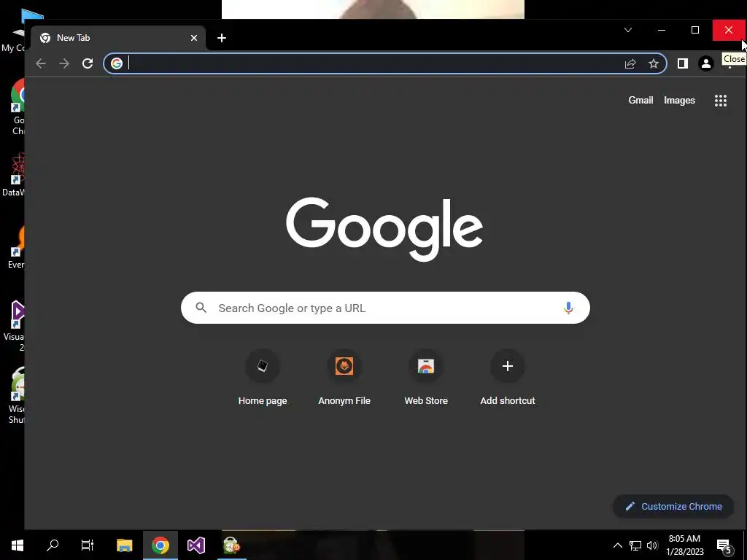Go back using the back arrow

tap(41, 63)
